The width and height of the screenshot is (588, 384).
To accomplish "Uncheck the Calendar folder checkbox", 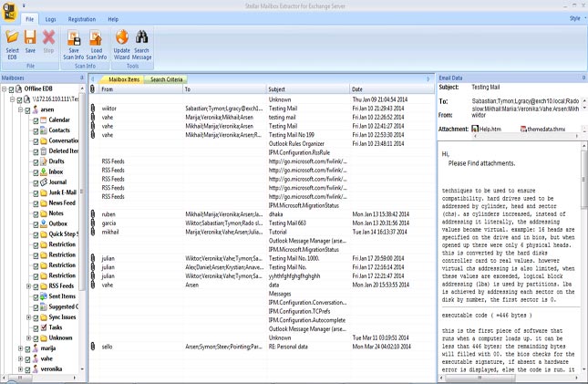I will pyautogui.click(x=36, y=120).
